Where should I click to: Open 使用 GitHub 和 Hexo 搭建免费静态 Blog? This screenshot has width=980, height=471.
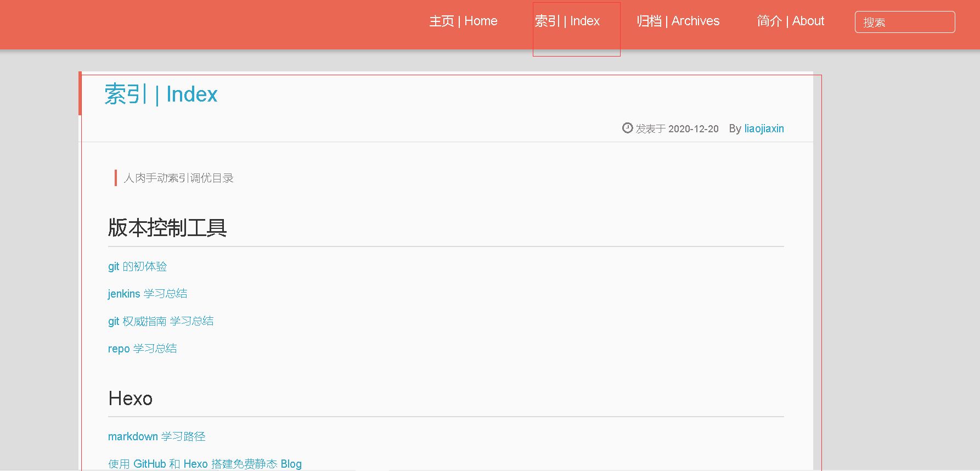[205, 464]
